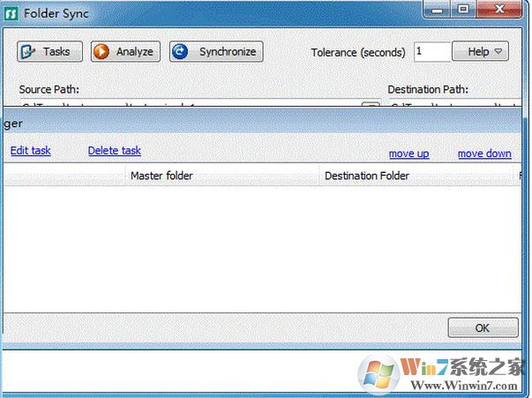The width and height of the screenshot is (532, 398).
Task: Select the Destination Path label text
Action: tap(428, 90)
